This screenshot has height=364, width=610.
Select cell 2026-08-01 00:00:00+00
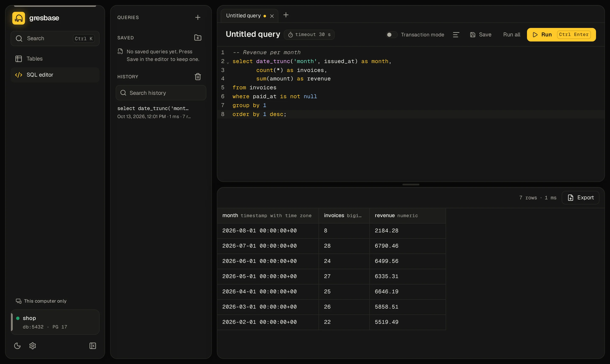tap(268, 231)
